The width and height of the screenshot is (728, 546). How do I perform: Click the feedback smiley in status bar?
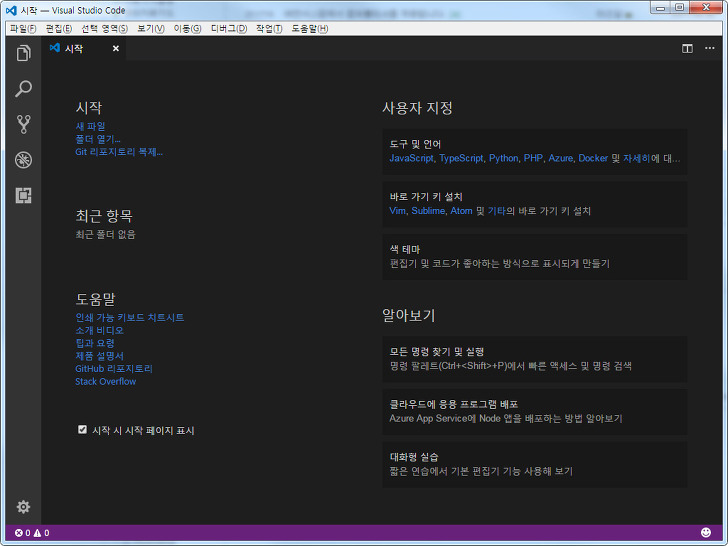pos(706,533)
